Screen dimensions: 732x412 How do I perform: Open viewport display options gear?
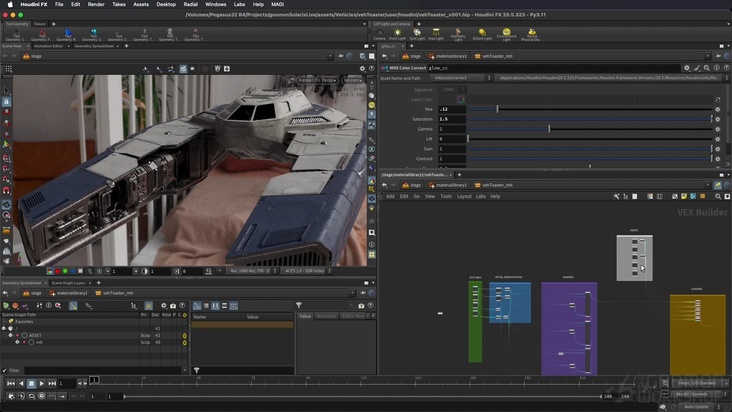[x=362, y=69]
